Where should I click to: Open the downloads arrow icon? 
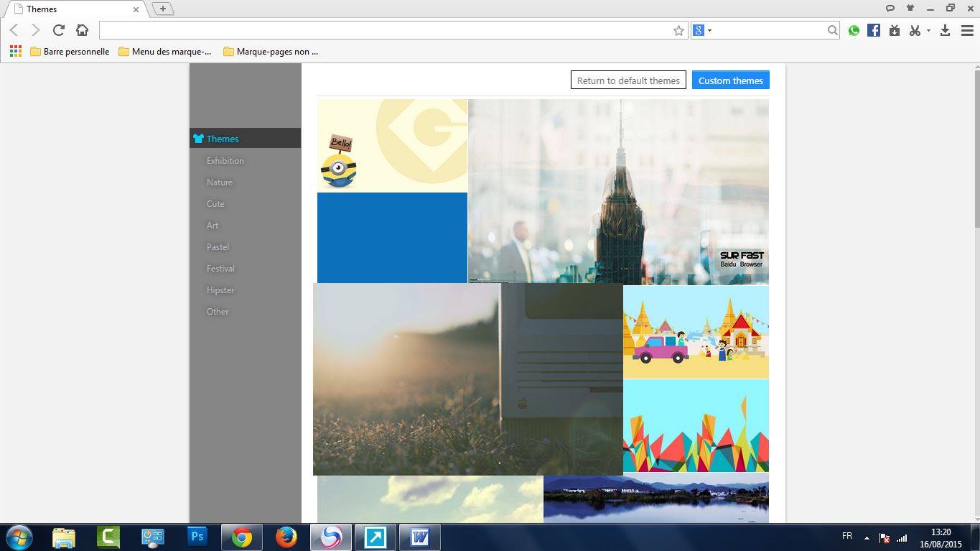[946, 30]
